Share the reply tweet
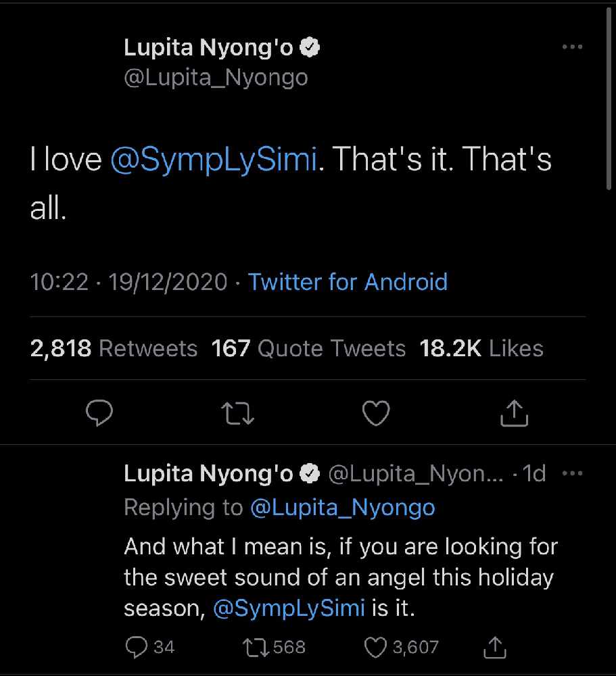The image size is (616, 676). [x=495, y=647]
